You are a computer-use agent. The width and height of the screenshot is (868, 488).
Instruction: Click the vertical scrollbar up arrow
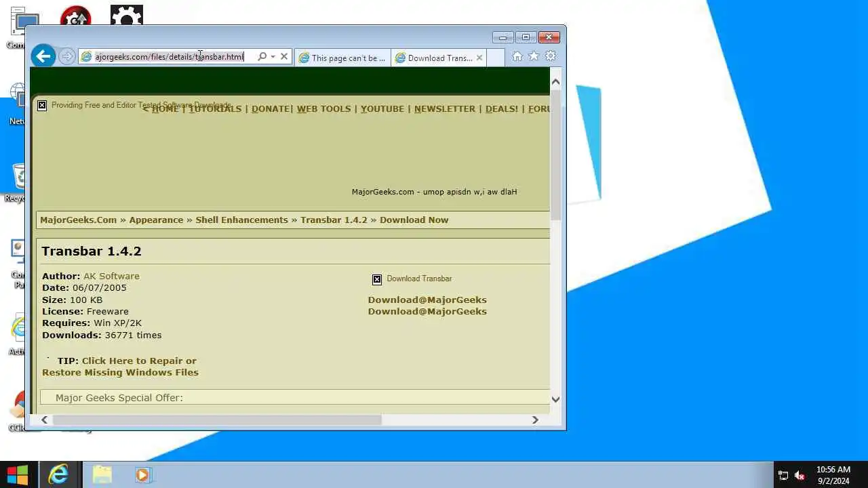(x=555, y=82)
